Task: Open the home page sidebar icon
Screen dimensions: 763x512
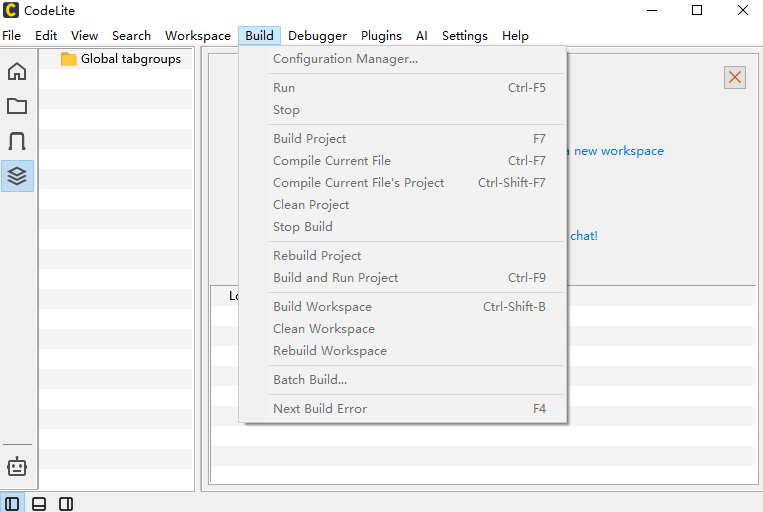Action: pos(17,72)
